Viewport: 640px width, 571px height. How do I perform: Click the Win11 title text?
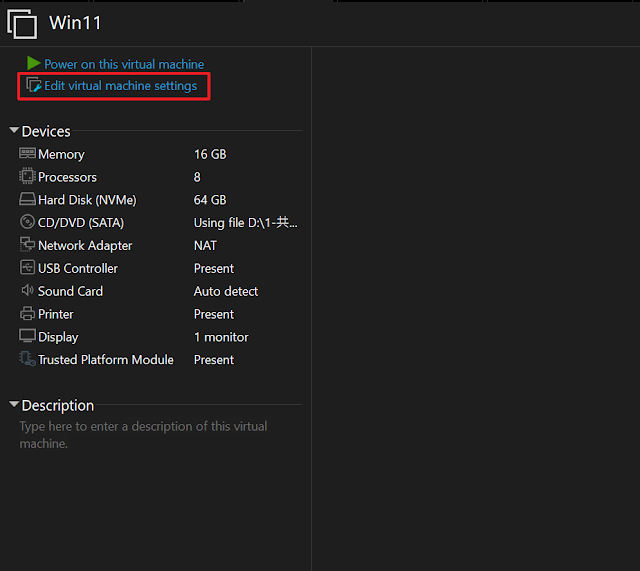tap(75, 23)
